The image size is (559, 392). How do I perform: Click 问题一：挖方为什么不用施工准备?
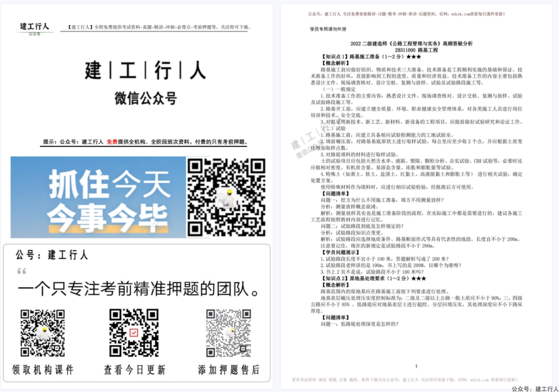tap(382, 200)
